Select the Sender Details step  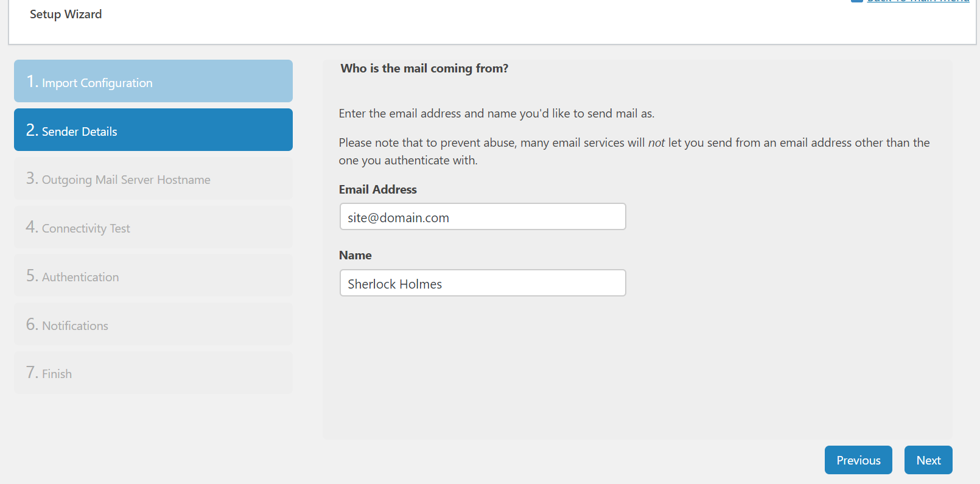tap(153, 130)
